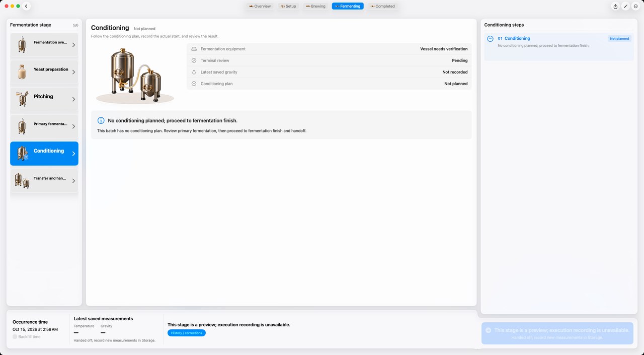Click the minus-circle icon beside step 01
The height and width of the screenshot is (355, 644).
coord(490,39)
